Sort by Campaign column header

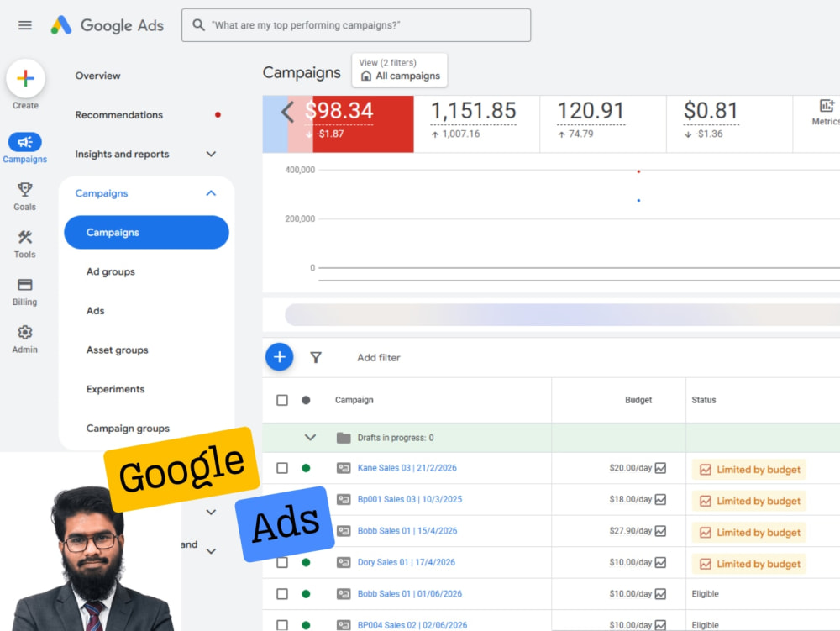tap(354, 400)
